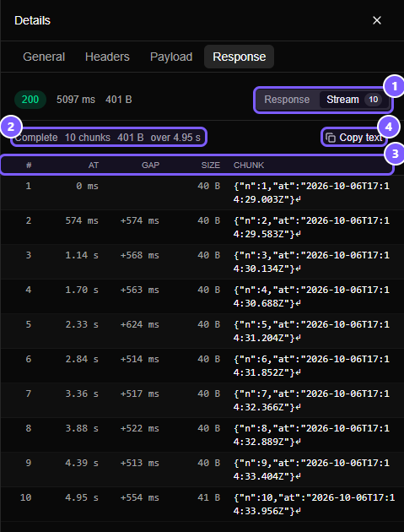Click the +514 ms gap cell
Image resolution: width=404 pixels, height=532 pixels.
[140, 359]
